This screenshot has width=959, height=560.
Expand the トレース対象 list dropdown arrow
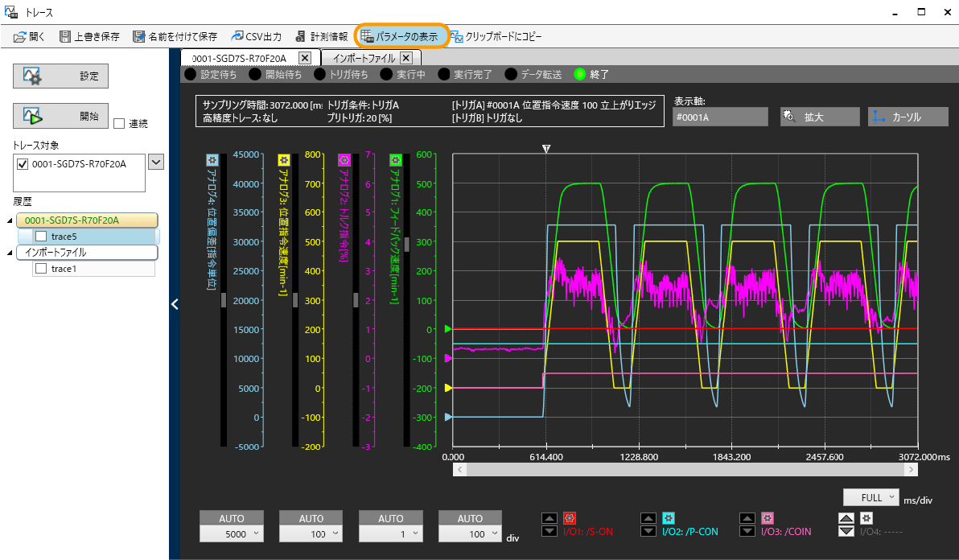coord(156,163)
